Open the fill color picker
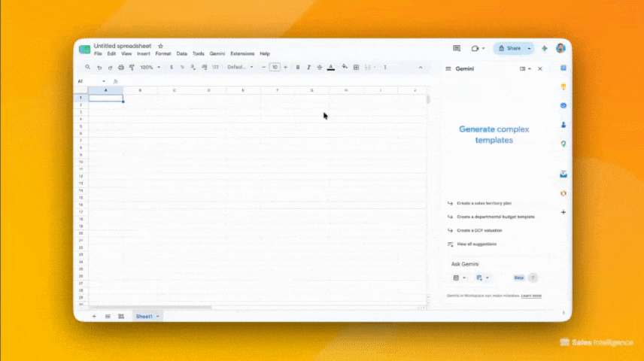644x361 pixels. pos(345,67)
